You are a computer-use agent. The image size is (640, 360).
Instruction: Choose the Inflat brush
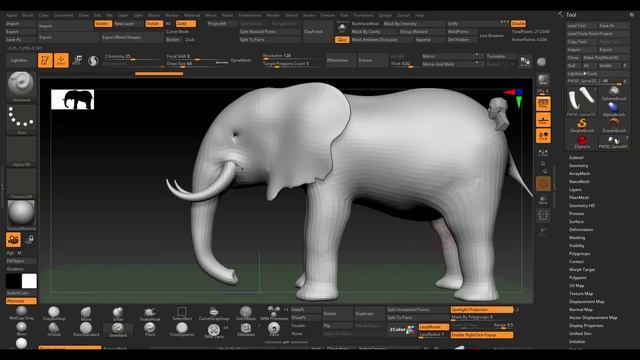click(118, 313)
